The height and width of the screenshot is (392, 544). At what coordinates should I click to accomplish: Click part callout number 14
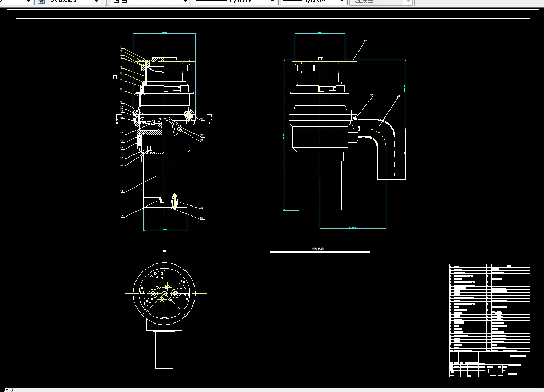(122, 142)
